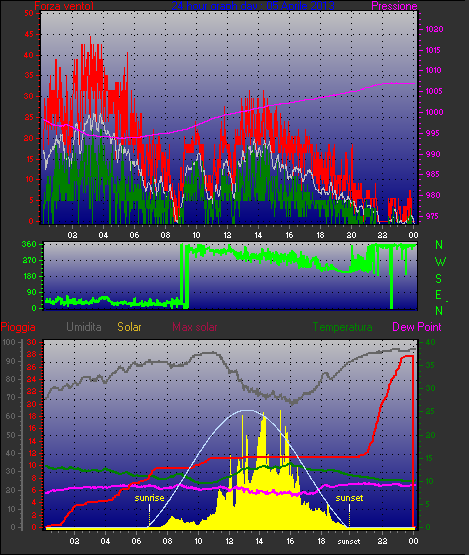
Task: Click the 360 degree wind direction axis label
Action: point(29,244)
